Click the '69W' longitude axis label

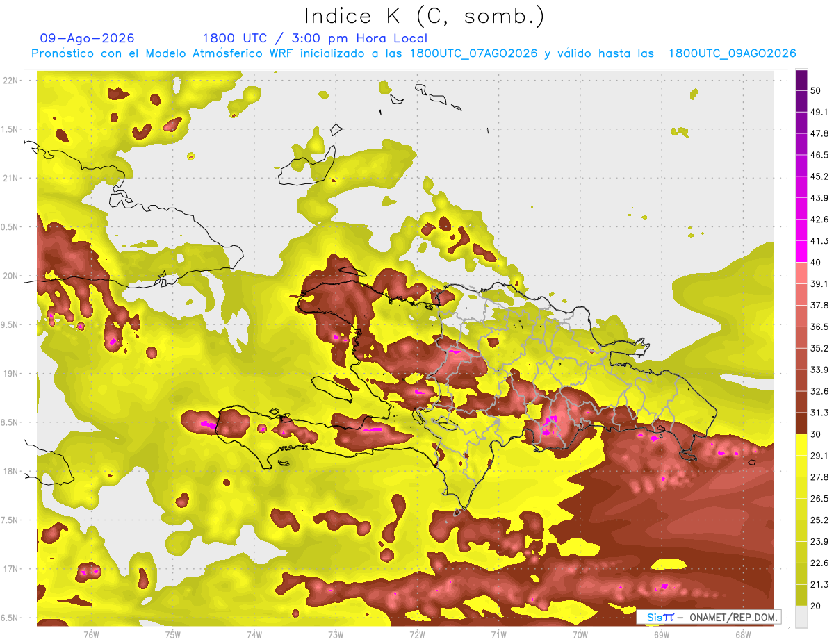point(662,635)
